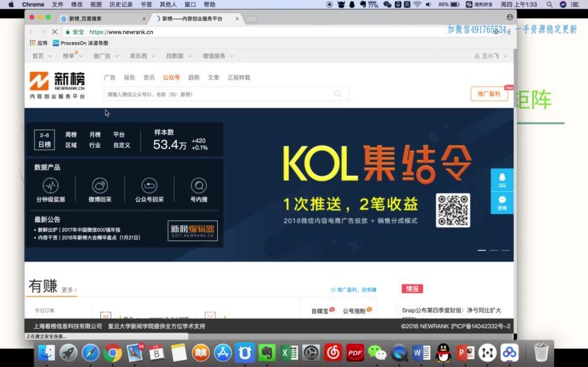Select the 资讯 search category tab

149,78
